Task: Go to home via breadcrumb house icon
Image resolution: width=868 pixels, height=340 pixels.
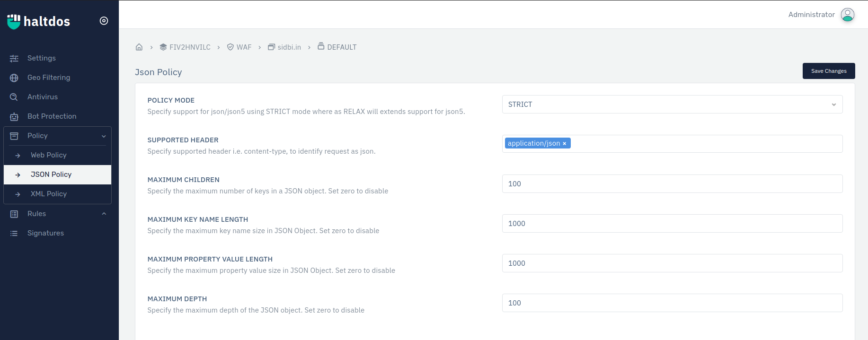Action: pos(139,47)
